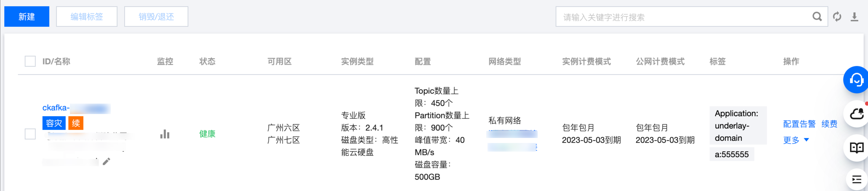Refresh the instance list
868x191 pixels.
pos(837,17)
